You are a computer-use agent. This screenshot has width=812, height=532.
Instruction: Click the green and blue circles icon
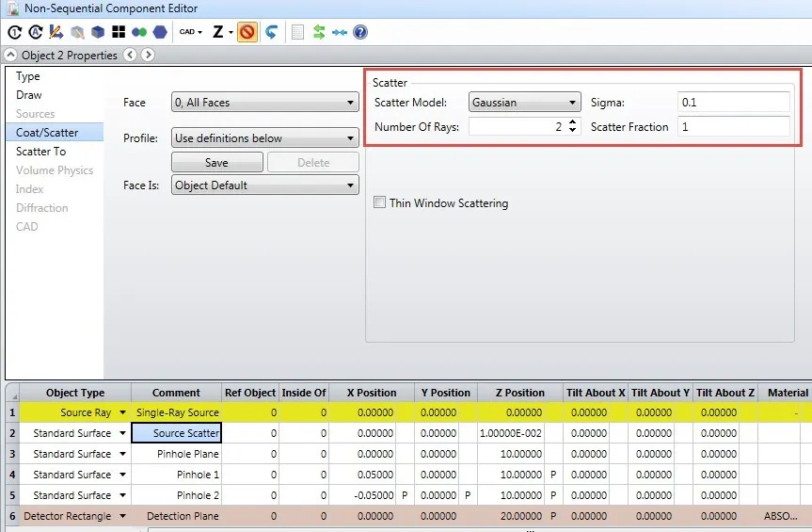139,32
